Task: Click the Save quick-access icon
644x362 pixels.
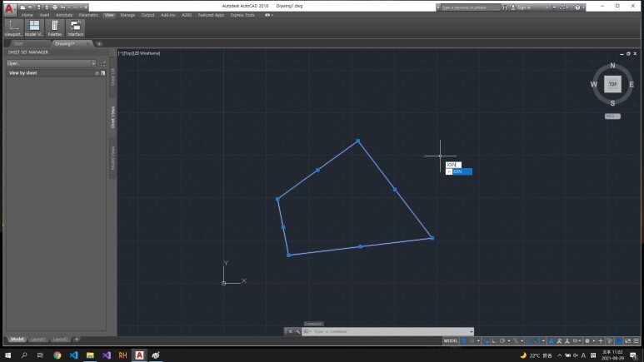Action: click(x=38, y=7)
